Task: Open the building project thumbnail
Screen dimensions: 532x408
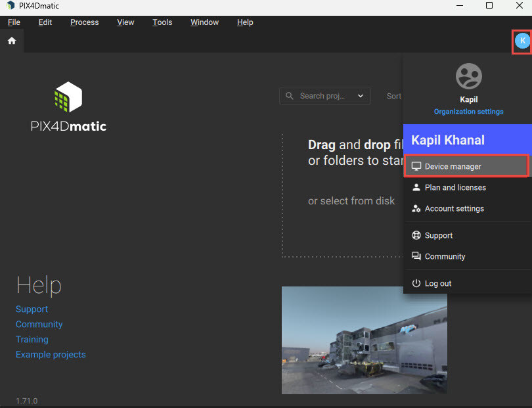Action: tap(364, 340)
